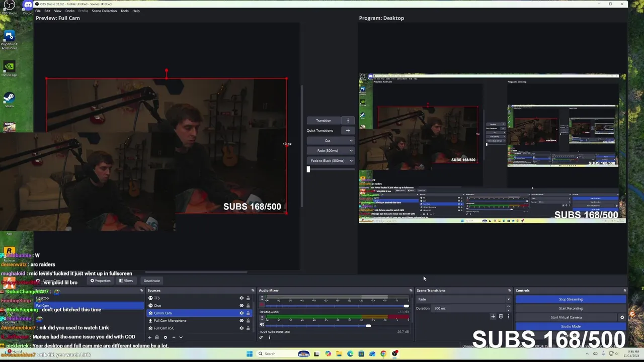644x362 pixels.
Task: Pop out the Controls dock
Action: coord(625,290)
